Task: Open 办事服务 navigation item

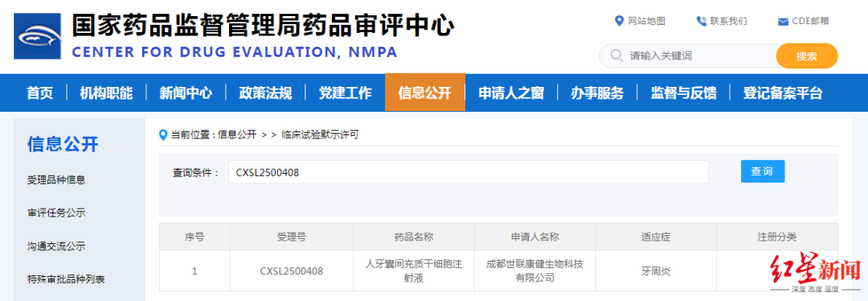Action: point(597,93)
